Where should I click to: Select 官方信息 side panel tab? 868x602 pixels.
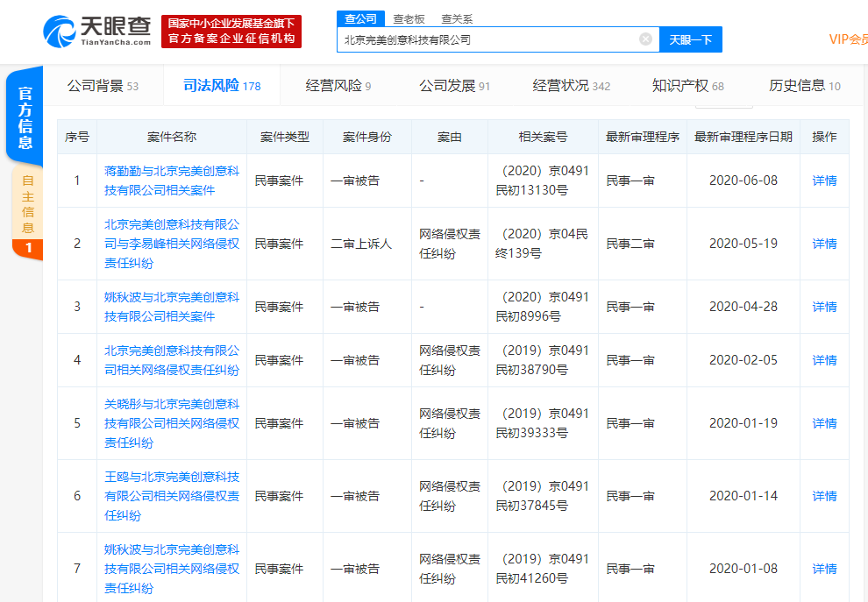click(x=26, y=118)
